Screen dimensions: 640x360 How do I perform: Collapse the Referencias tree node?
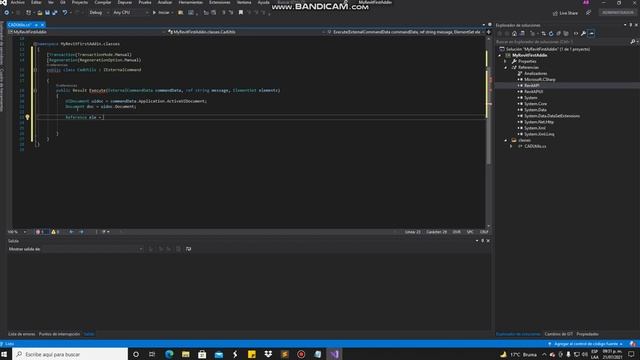505,67
